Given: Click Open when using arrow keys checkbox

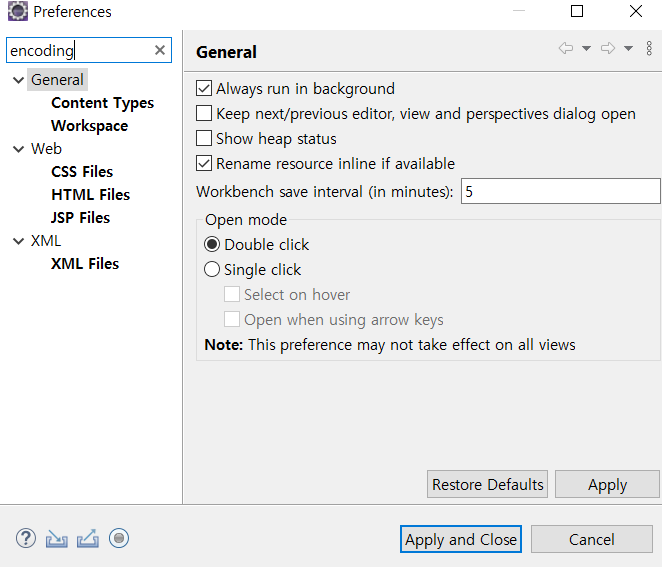Looking at the screenshot, I should (232, 319).
